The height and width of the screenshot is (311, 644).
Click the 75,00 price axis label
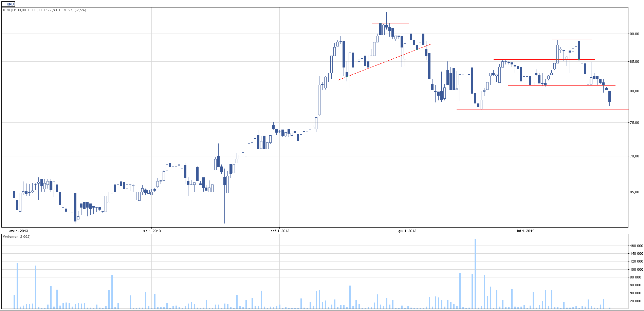[x=634, y=123]
